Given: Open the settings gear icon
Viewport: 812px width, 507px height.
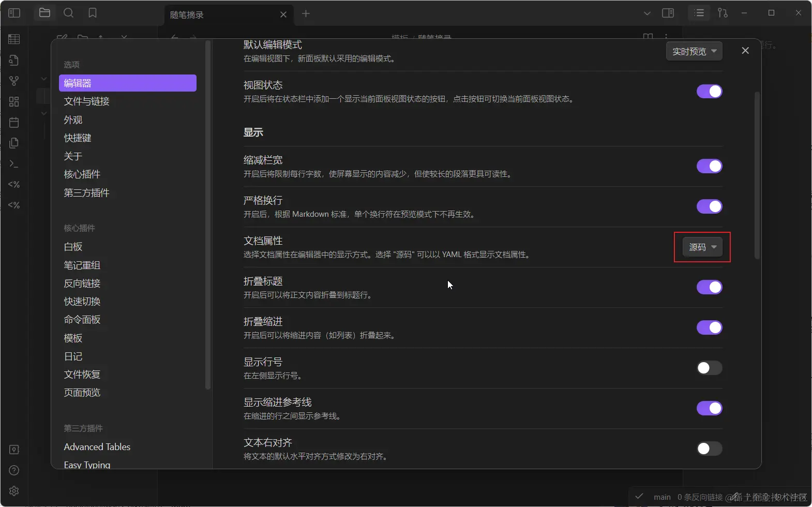Looking at the screenshot, I should [x=14, y=491].
